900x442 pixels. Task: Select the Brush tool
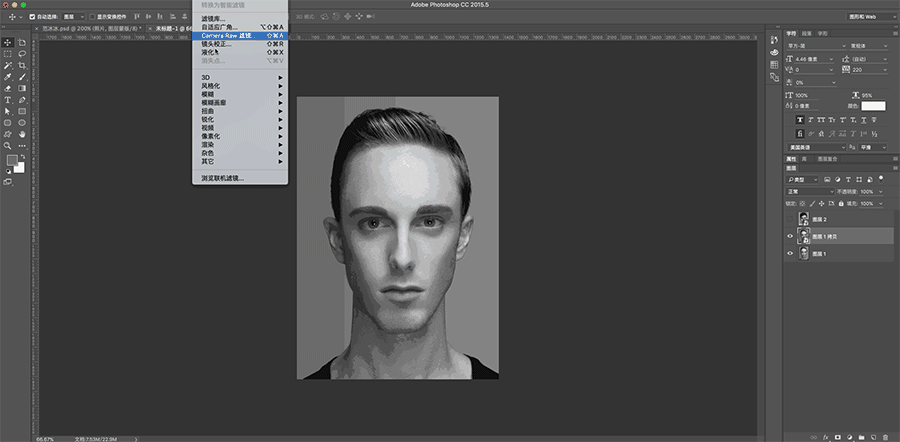22,77
